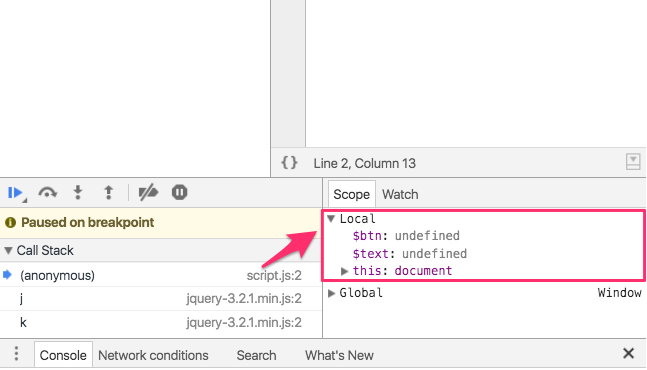Open the Network conditions tab

point(153,355)
